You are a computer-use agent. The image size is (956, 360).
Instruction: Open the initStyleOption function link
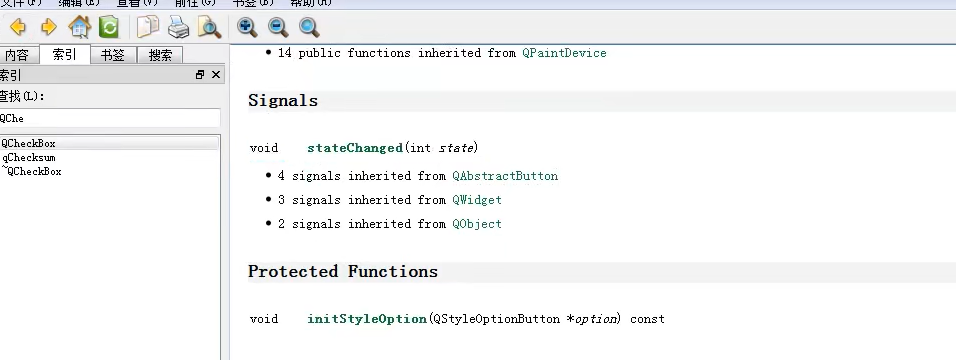point(367,319)
